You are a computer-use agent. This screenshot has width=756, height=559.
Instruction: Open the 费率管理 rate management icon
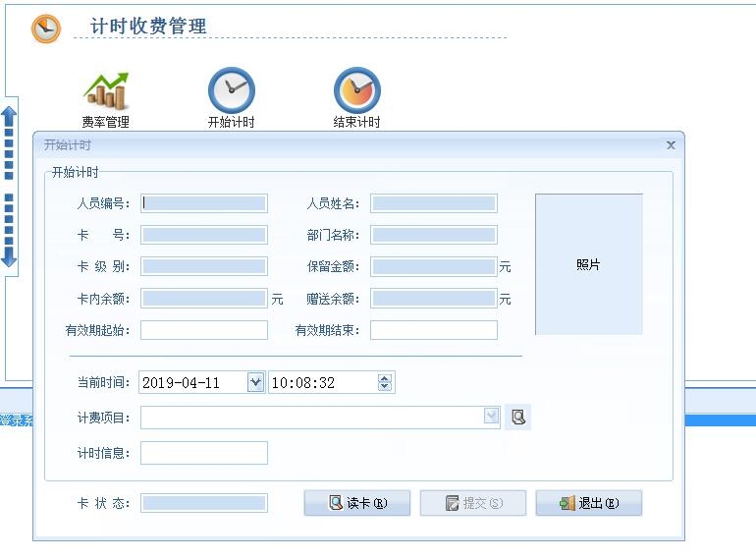tap(105, 91)
